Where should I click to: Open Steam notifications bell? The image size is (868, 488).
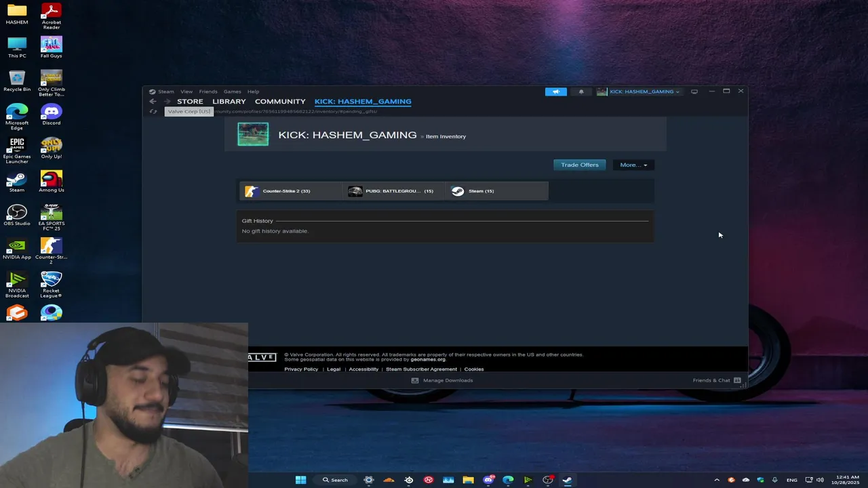[581, 91]
